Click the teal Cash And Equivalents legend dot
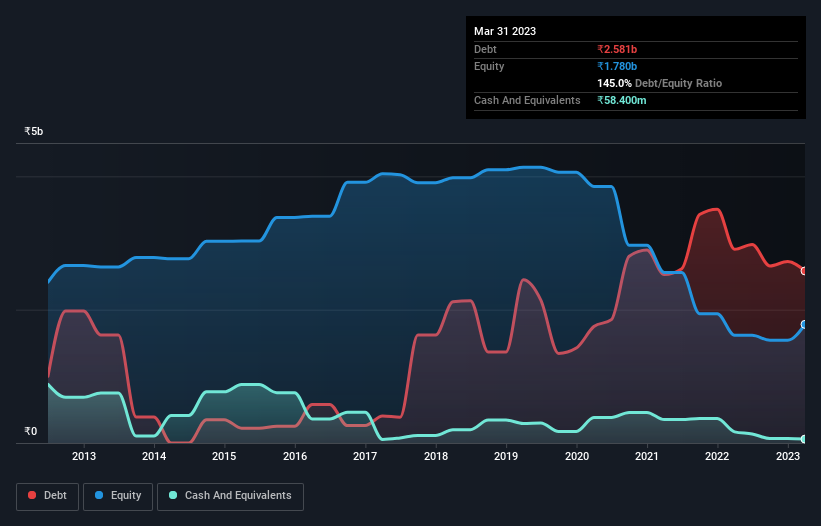 tap(173, 495)
